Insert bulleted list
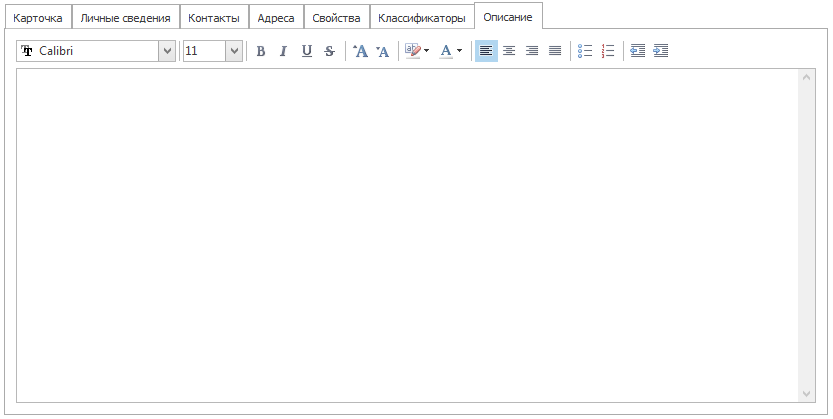 [x=585, y=51]
